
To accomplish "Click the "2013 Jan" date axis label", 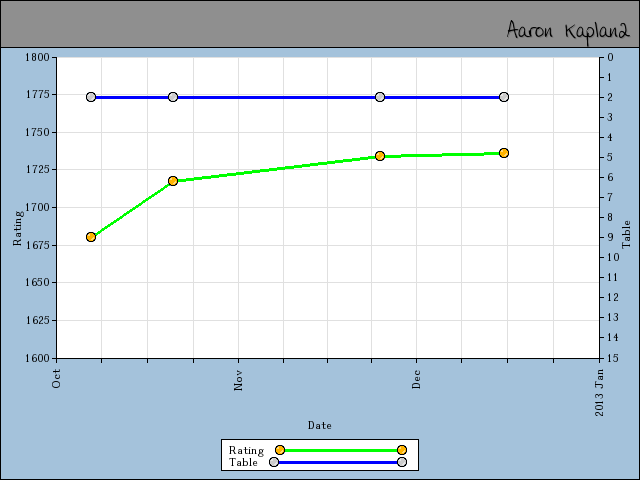I will pos(599,392).
